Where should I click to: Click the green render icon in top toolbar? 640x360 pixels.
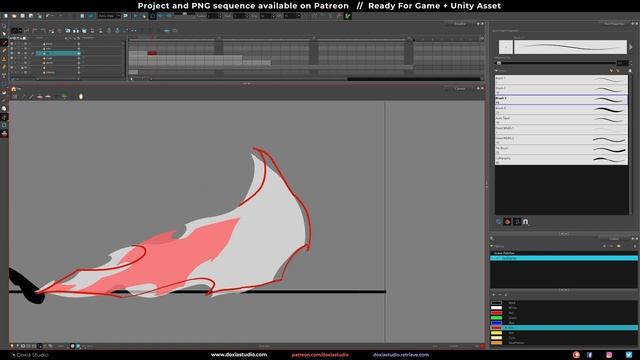pos(348,16)
